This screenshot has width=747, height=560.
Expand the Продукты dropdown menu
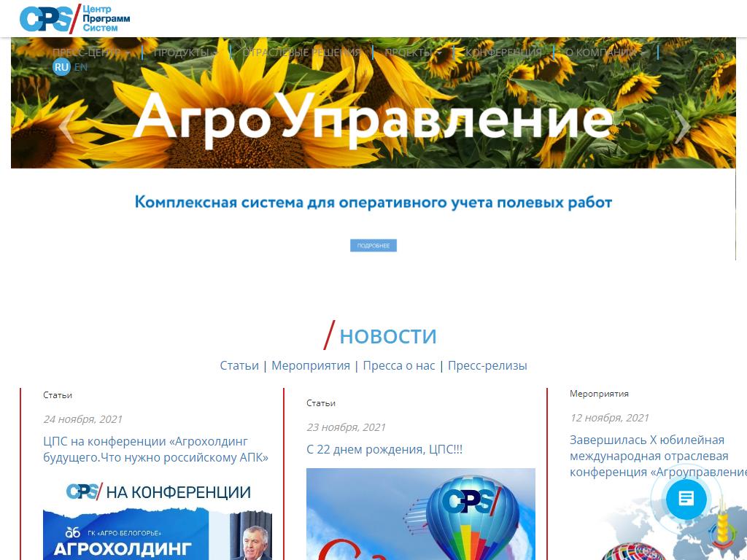185,52
